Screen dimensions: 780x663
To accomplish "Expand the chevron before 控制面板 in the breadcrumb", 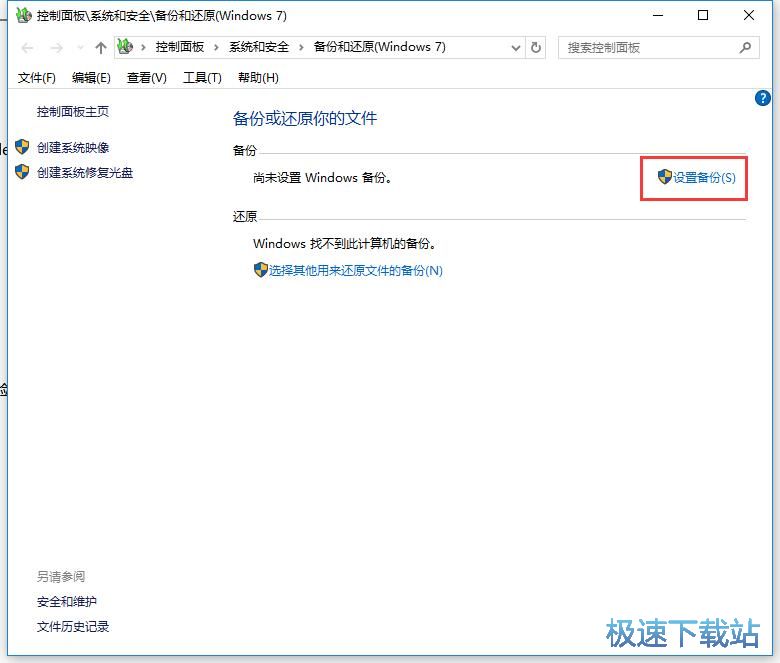I will (143, 47).
